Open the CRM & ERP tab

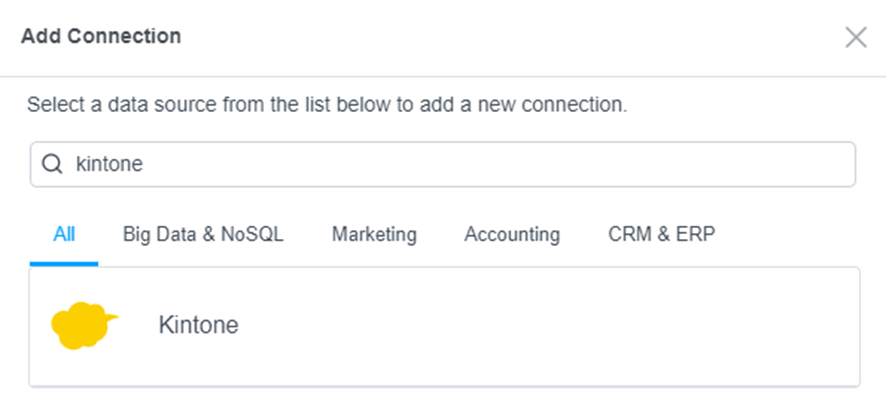point(662,234)
